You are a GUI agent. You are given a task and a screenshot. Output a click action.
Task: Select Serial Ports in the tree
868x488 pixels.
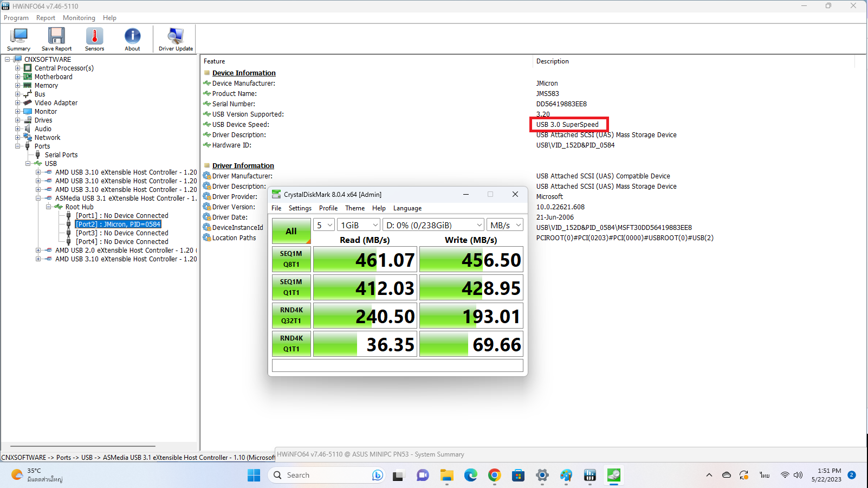point(61,155)
